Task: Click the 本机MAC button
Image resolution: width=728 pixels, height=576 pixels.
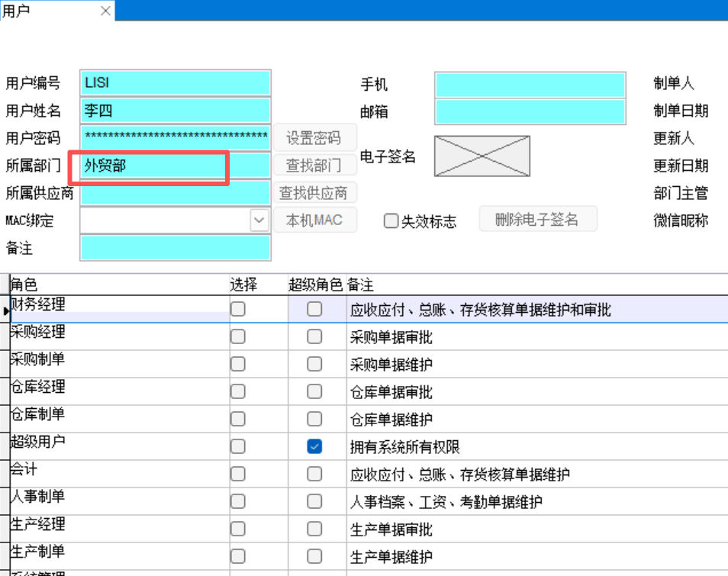Action: (314, 220)
